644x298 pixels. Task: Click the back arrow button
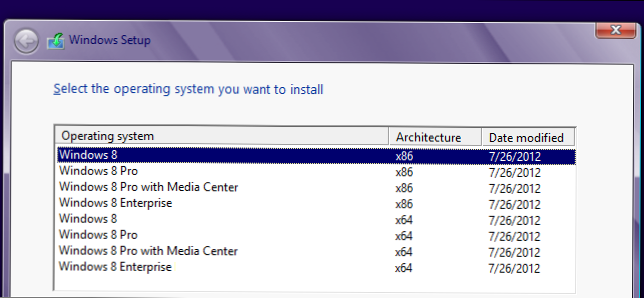point(26,41)
